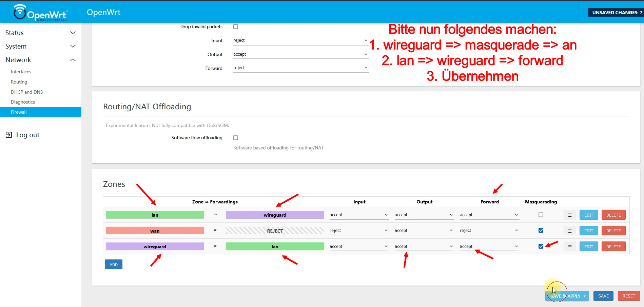644x307 pixels.
Task: Tick the Drop invalid packets checkbox
Action: pyautogui.click(x=236, y=26)
